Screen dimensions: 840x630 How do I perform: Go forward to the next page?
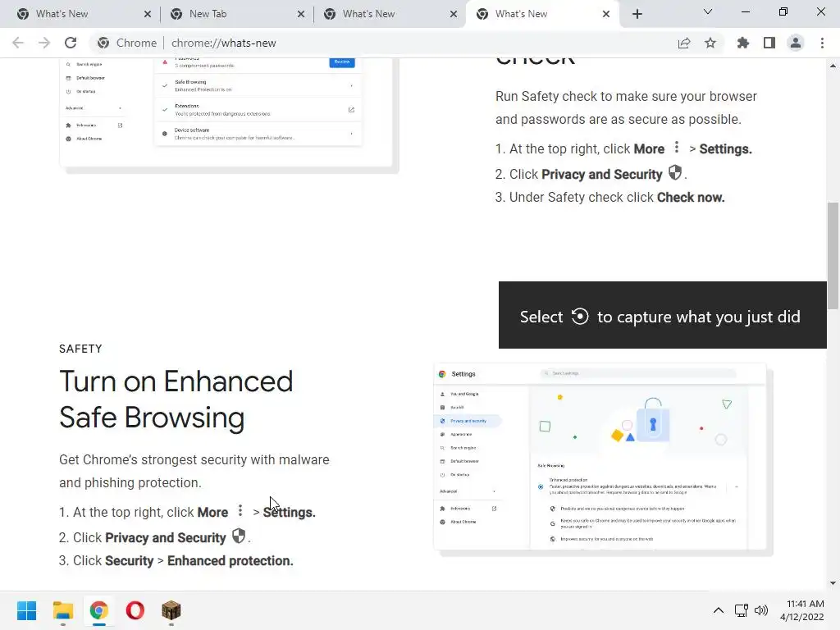coord(44,43)
